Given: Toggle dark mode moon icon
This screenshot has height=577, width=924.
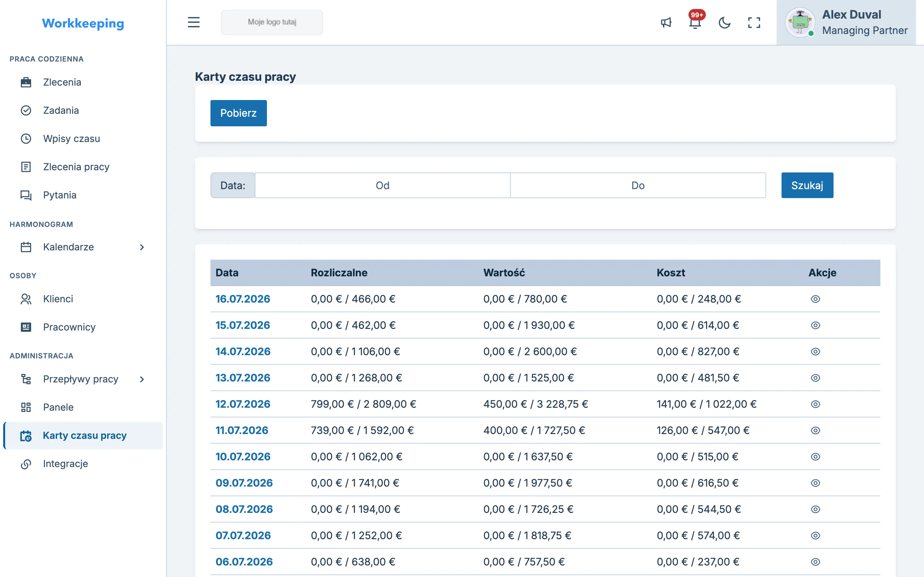Looking at the screenshot, I should tap(724, 22).
